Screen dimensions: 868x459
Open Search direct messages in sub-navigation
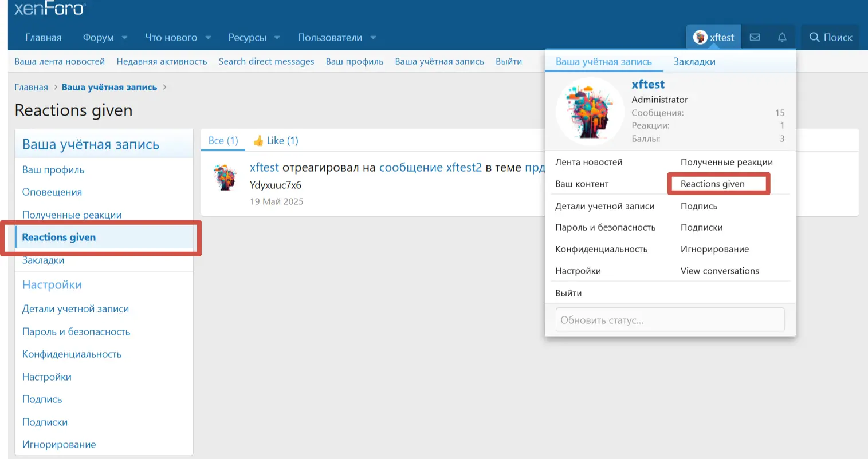266,61
